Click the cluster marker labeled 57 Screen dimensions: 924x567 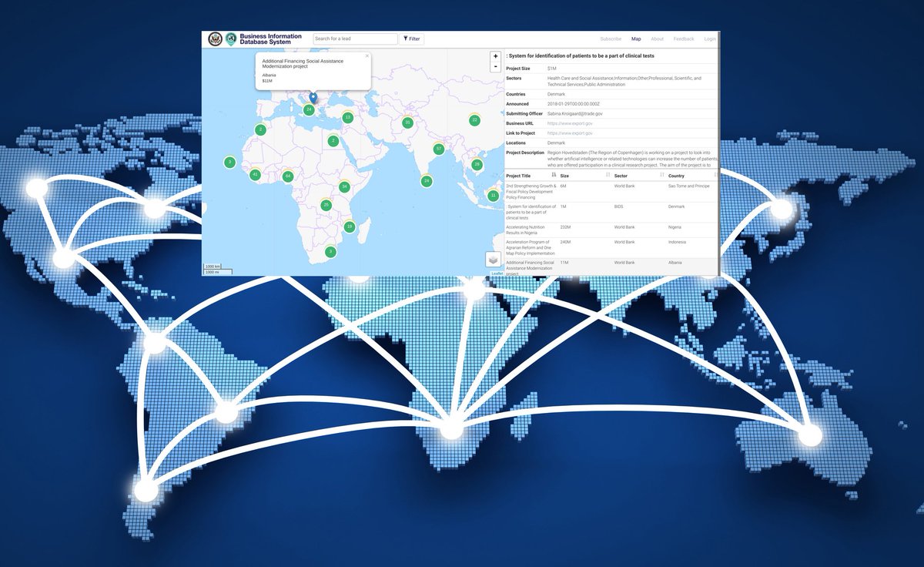coord(439,149)
